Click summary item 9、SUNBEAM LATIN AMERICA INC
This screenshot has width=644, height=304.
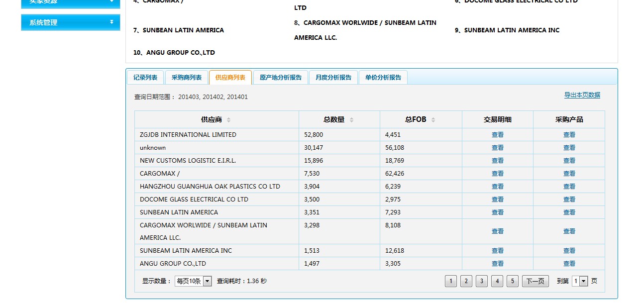tap(507, 30)
